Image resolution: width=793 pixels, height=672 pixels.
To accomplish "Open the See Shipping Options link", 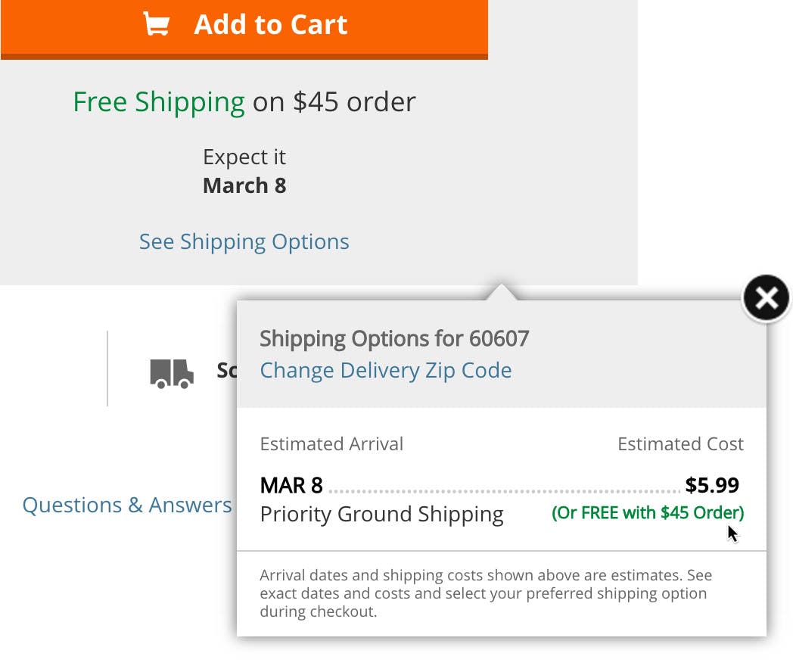I will coord(244,242).
